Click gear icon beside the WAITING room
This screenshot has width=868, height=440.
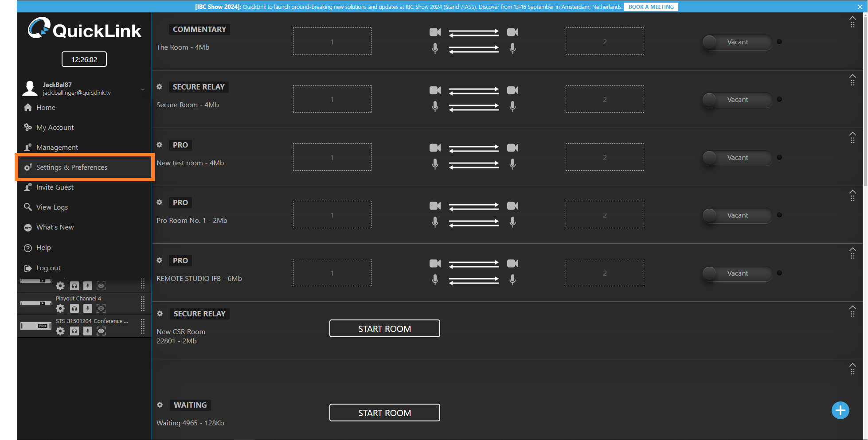[160, 405]
